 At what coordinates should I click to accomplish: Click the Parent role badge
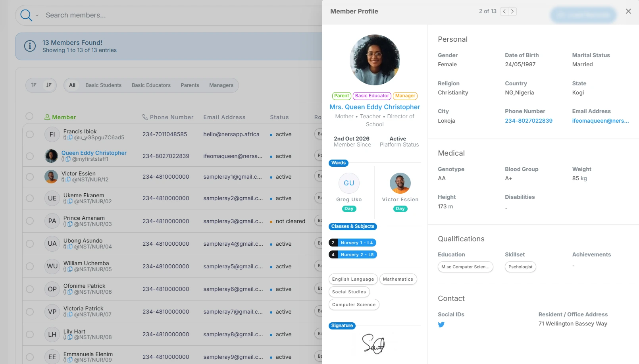pyautogui.click(x=342, y=96)
